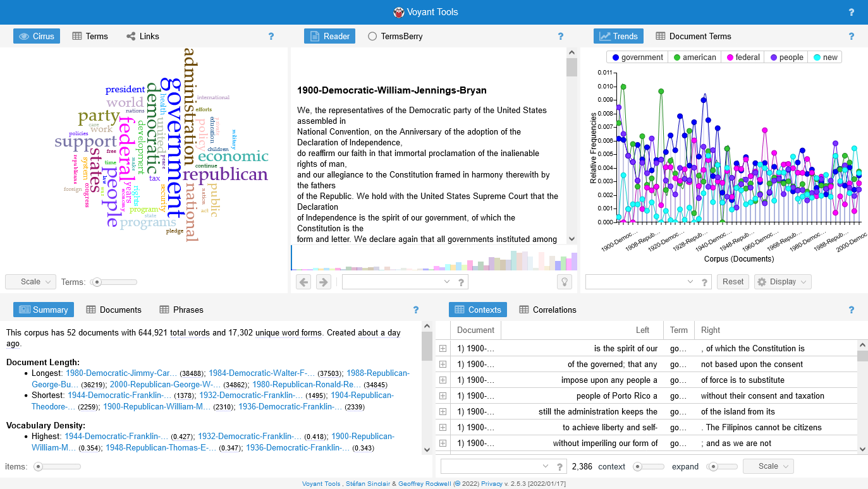Click the Summary panel scrollbar

click(x=427, y=387)
